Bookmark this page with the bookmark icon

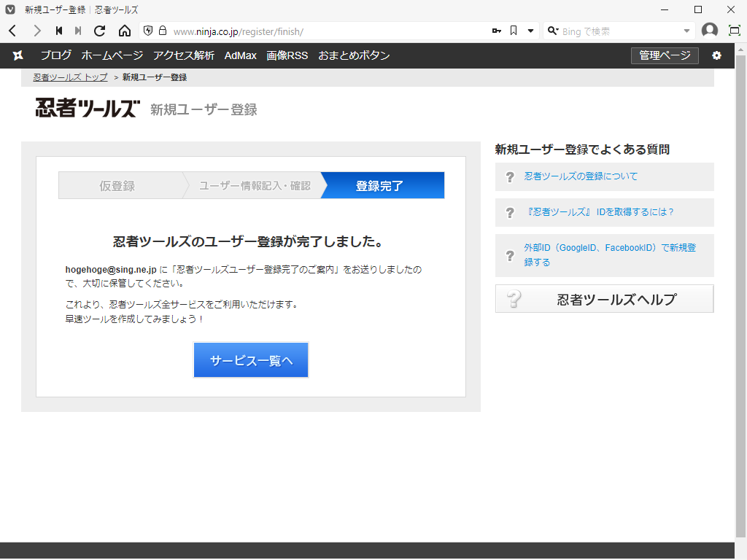pyautogui.click(x=514, y=31)
